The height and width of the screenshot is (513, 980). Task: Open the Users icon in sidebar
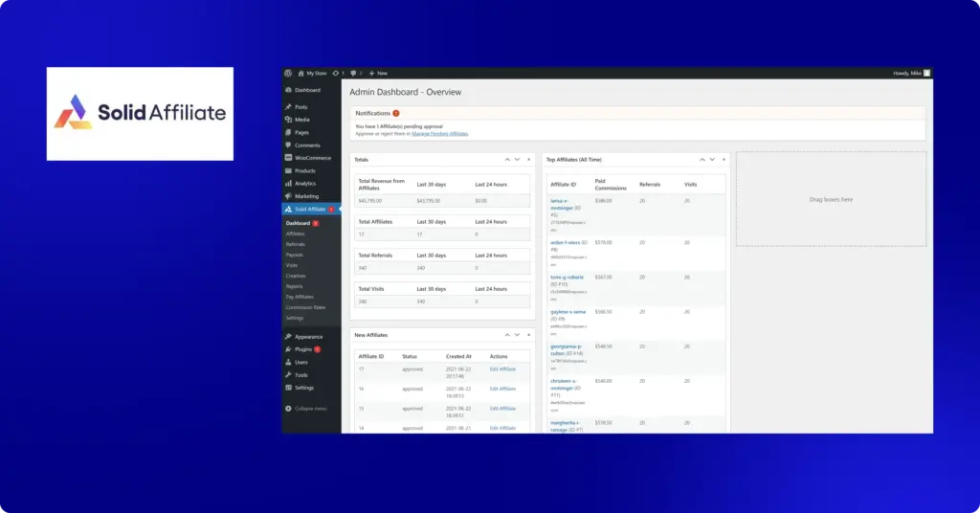coord(288,363)
